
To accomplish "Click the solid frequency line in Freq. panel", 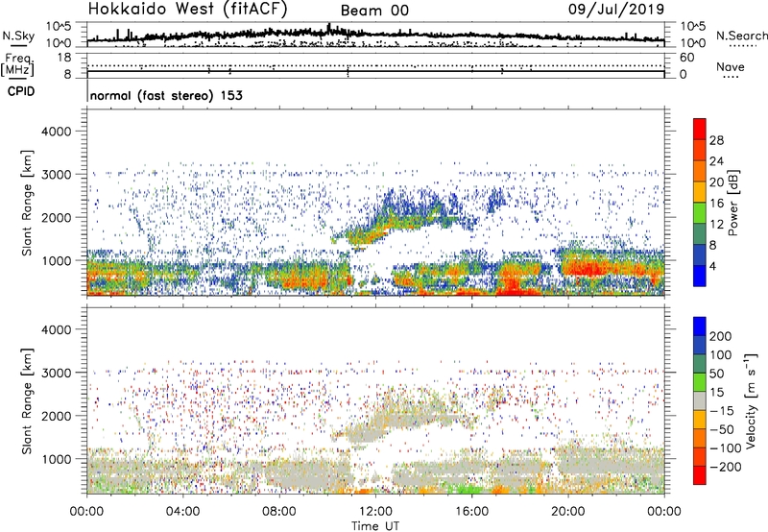I will tap(375, 71).
